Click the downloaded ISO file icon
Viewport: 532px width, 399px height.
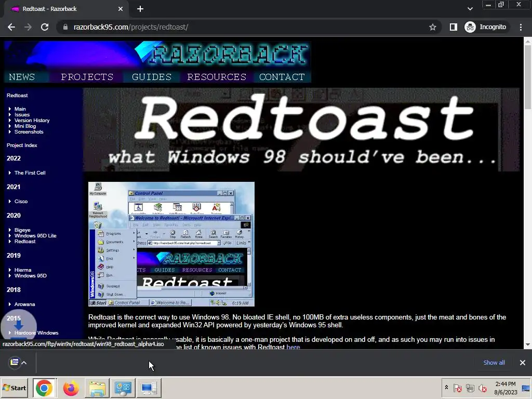(15, 362)
